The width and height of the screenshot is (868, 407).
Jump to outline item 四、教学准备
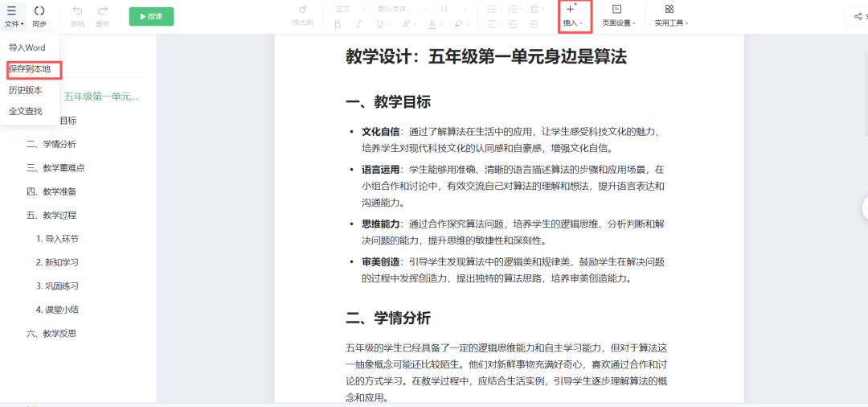point(51,191)
